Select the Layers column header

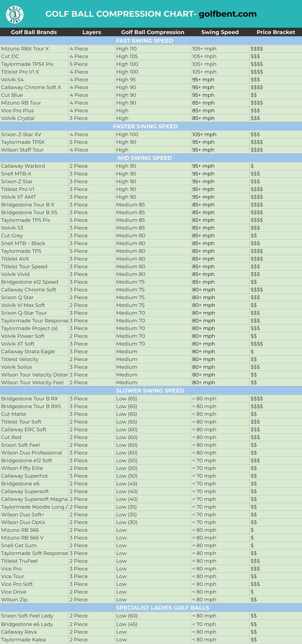[92, 32]
